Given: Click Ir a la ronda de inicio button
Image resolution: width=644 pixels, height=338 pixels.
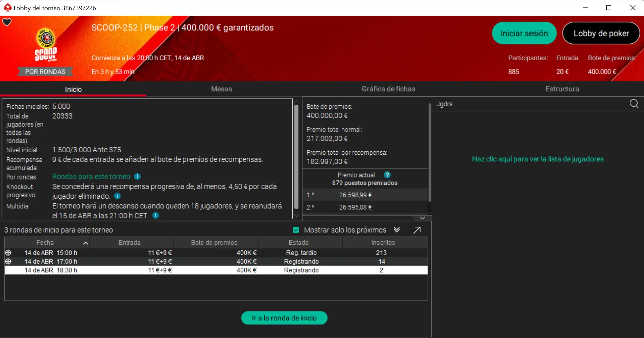Looking at the screenshot, I should pyautogui.click(x=284, y=318).
